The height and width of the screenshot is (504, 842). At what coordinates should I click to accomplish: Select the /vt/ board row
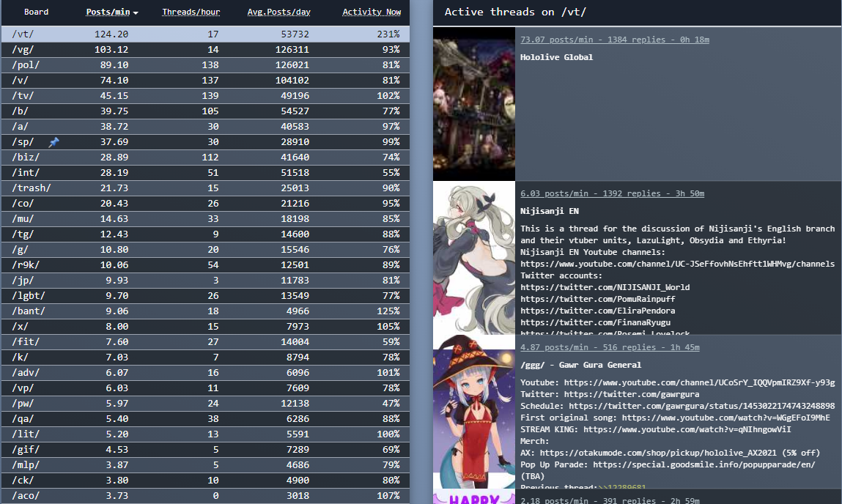(205, 34)
